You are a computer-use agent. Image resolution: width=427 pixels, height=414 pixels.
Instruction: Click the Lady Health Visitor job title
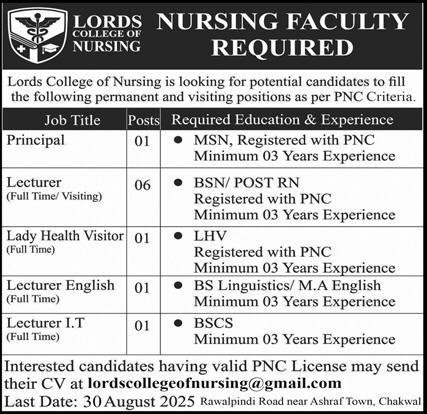point(65,236)
